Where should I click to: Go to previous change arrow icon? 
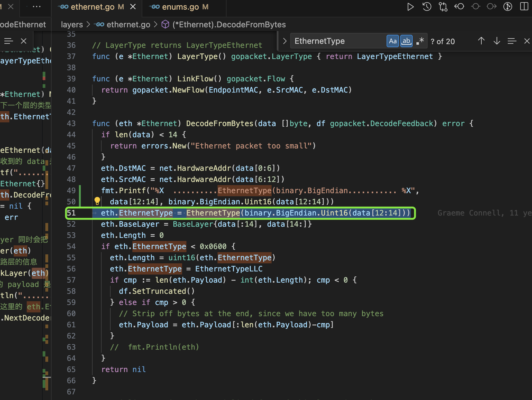click(x=459, y=7)
